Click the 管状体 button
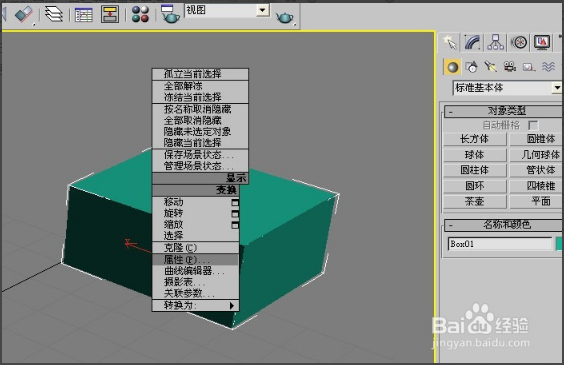 [536, 170]
